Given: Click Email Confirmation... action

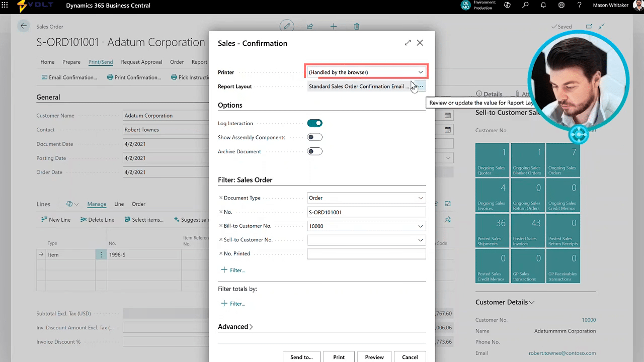Looking at the screenshot, I should (69, 77).
